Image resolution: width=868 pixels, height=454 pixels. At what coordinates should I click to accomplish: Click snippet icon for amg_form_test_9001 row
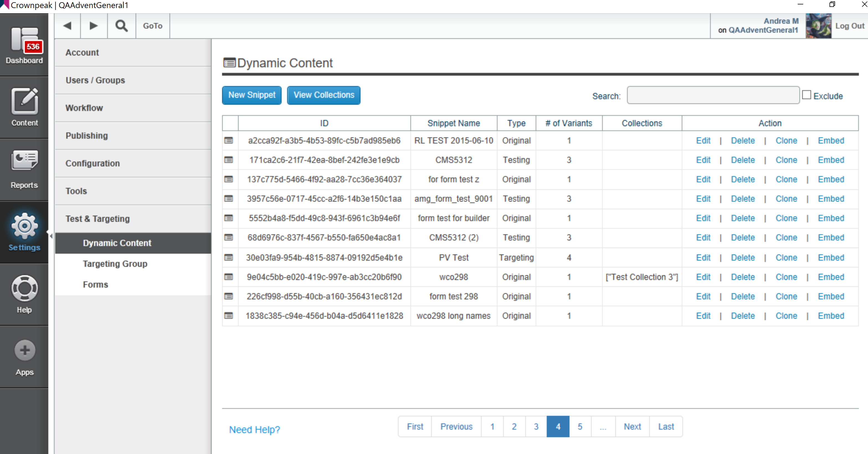229,199
